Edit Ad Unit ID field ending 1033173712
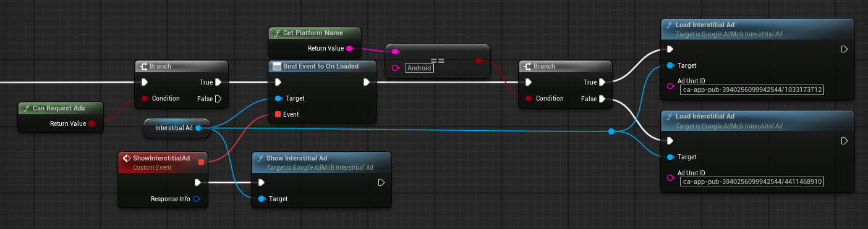Image resolution: width=868 pixels, height=229 pixels. point(752,90)
